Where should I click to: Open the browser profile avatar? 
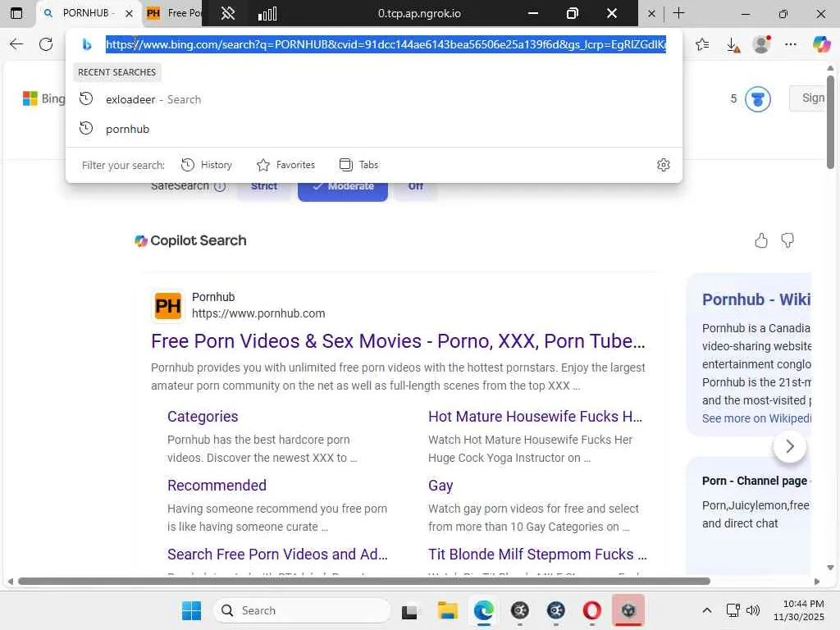[761, 44]
